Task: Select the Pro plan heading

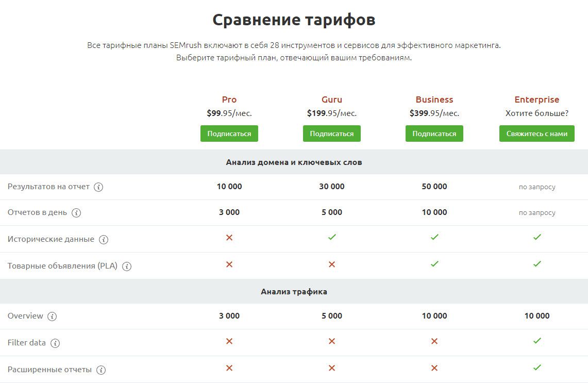Action: pyautogui.click(x=229, y=99)
